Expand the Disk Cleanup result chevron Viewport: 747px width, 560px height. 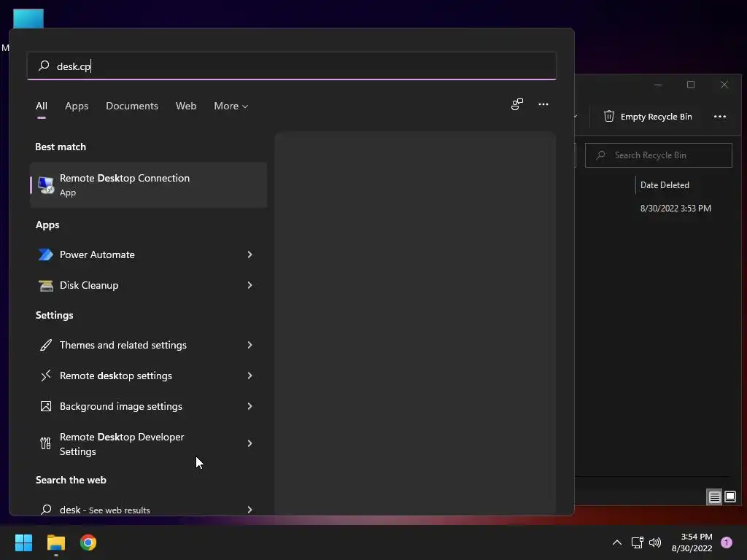click(x=249, y=285)
